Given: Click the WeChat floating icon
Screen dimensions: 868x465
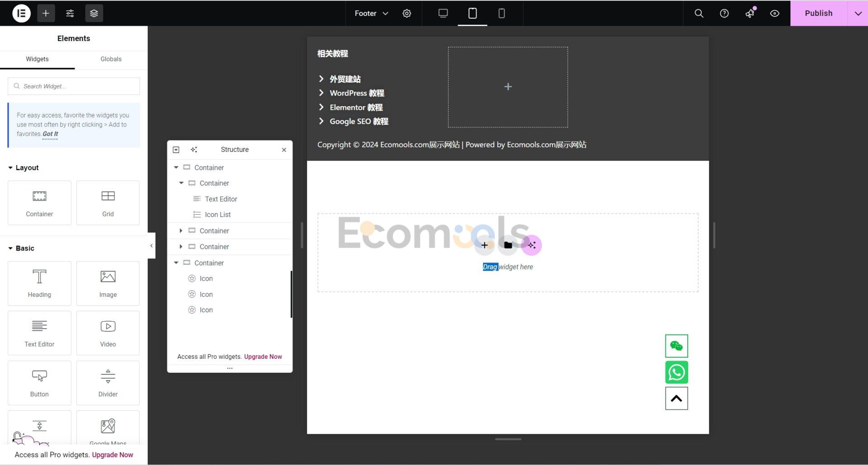Looking at the screenshot, I should (676, 346).
